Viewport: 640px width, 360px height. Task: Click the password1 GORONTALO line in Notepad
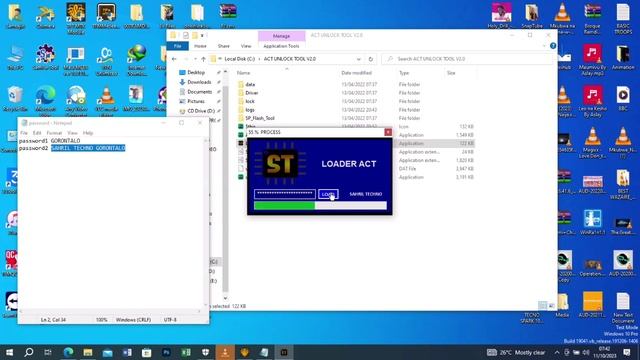pos(50,141)
